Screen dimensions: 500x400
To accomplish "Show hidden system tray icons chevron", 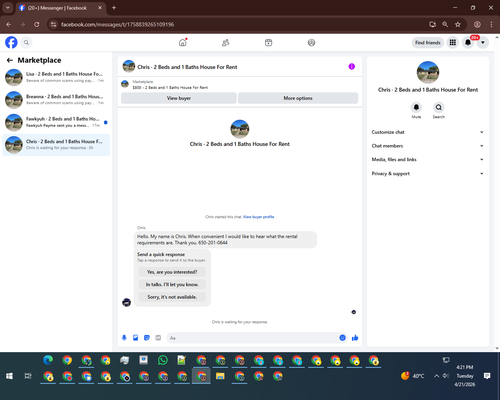I will pyautogui.click(x=436, y=376).
